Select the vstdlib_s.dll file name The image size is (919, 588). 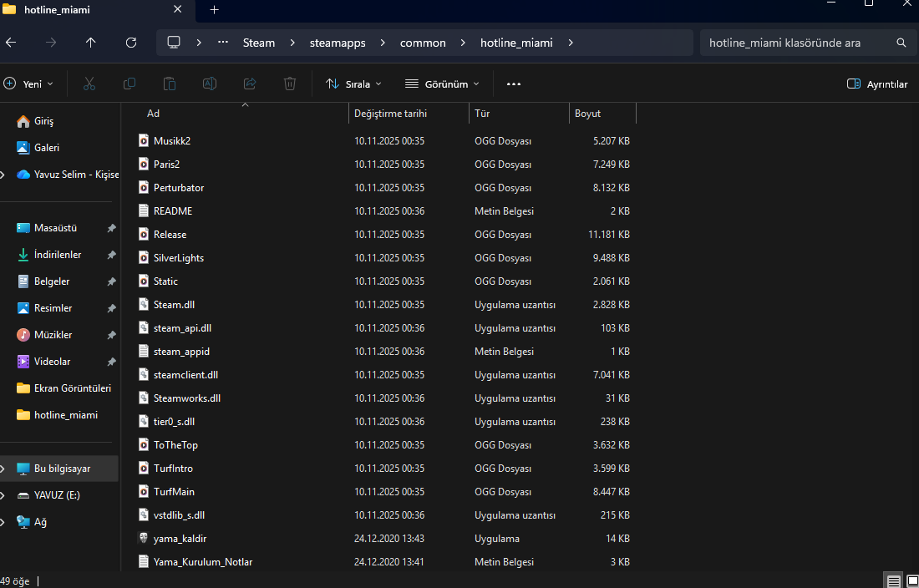(x=179, y=515)
